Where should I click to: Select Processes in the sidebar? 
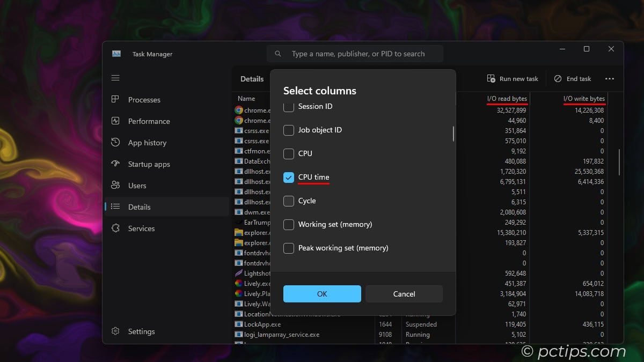pos(144,100)
